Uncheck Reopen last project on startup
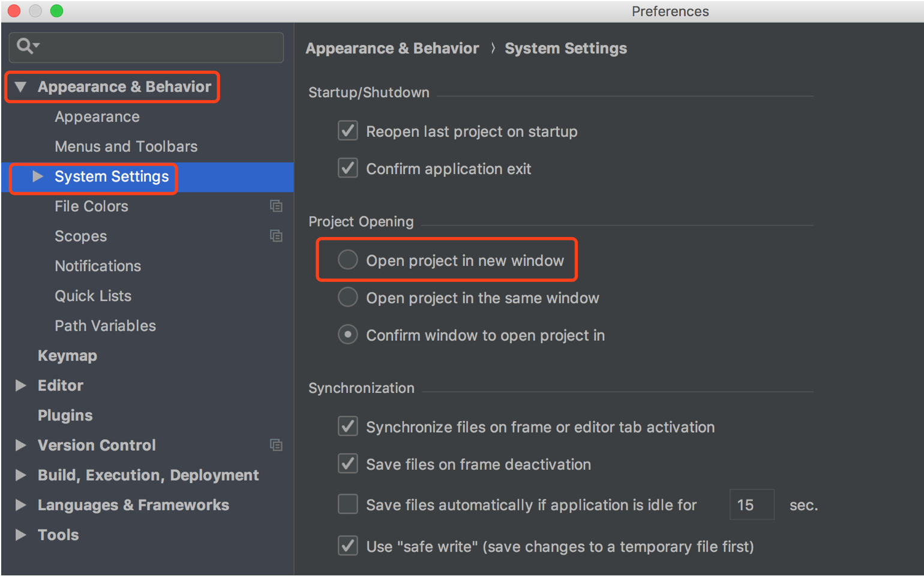Image resolution: width=924 pixels, height=576 pixels. coord(348,131)
